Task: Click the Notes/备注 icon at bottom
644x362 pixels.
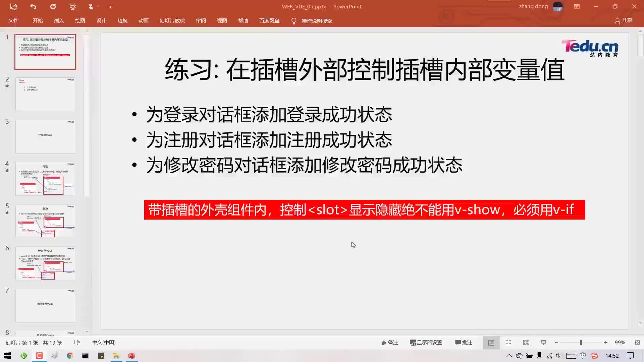Action: (389, 343)
